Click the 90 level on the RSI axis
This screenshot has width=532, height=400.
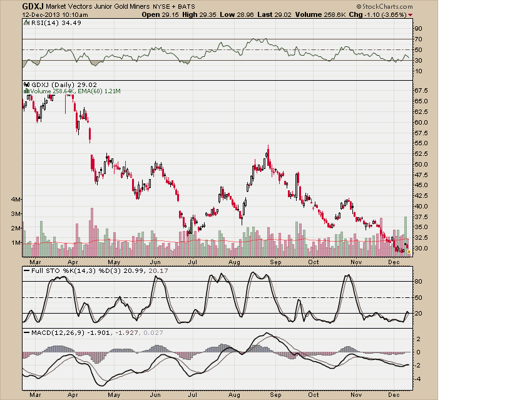pyautogui.click(x=418, y=29)
